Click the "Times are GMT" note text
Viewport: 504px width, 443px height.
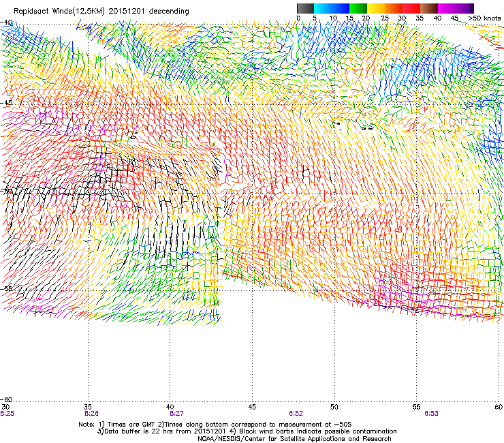(133, 425)
